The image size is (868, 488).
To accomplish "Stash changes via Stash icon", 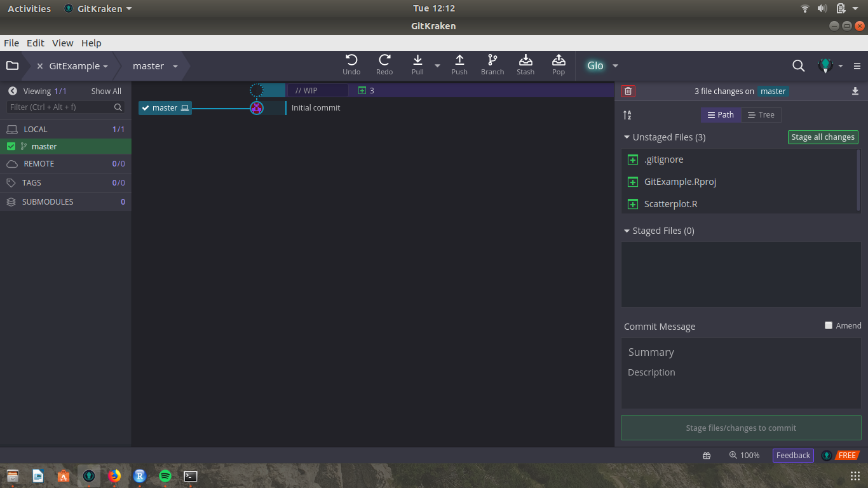I will tap(526, 60).
